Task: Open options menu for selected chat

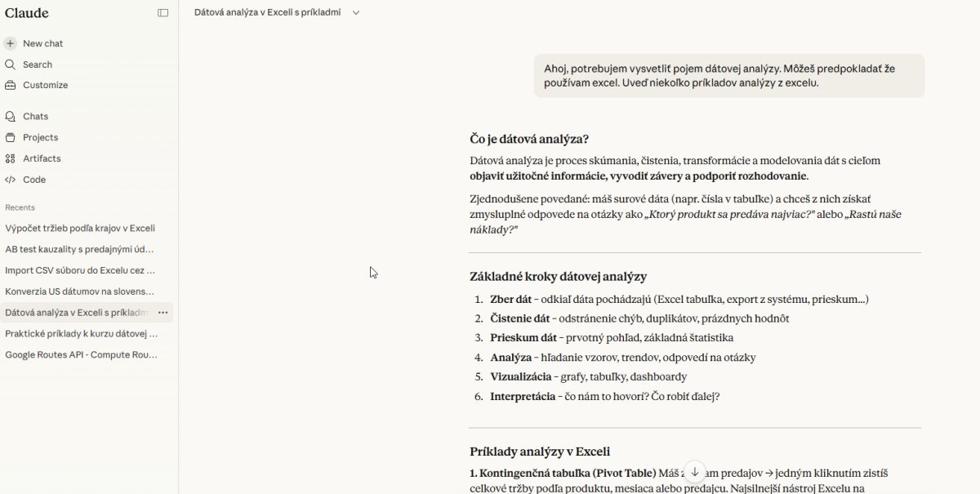Action: point(163,313)
